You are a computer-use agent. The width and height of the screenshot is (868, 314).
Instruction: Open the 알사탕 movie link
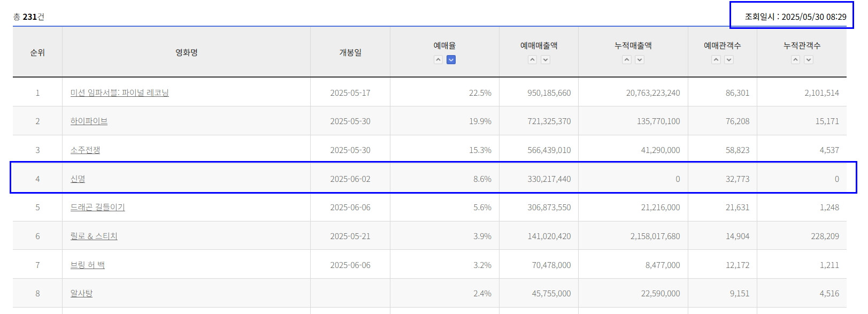81,294
